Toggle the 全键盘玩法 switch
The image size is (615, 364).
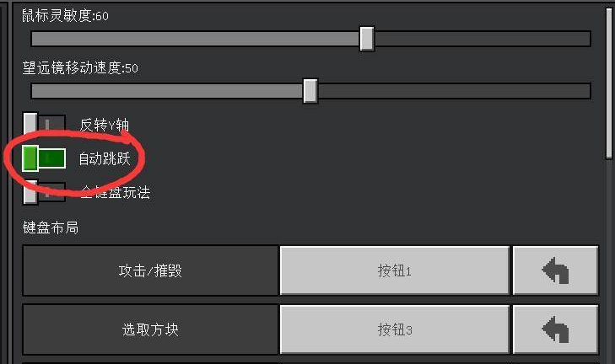click(44, 192)
